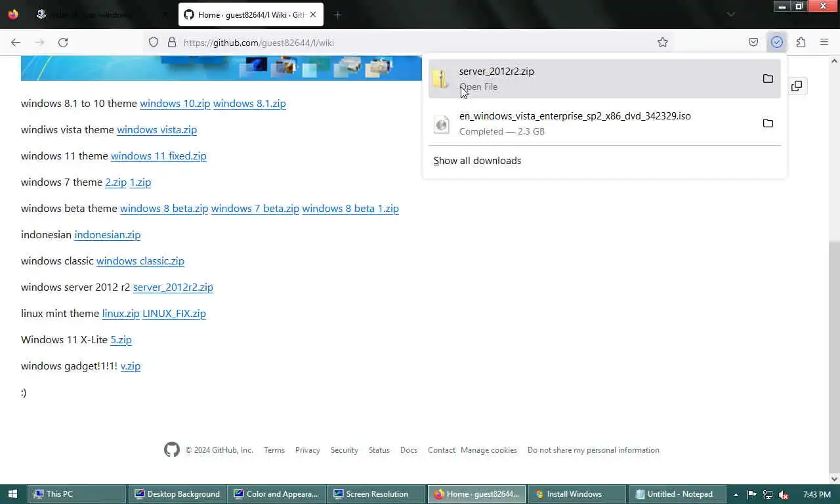This screenshot has height=504, width=840.
Task: Click the 2.zip windows 7 link
Action: pos(116,182)
